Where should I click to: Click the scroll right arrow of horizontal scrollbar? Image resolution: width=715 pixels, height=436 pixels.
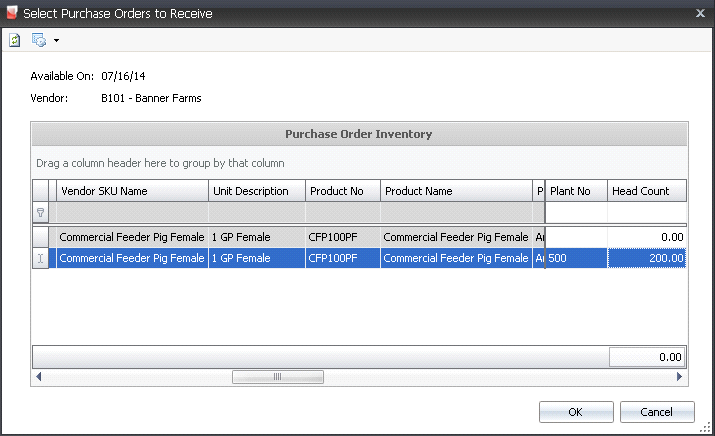point(679,377)
